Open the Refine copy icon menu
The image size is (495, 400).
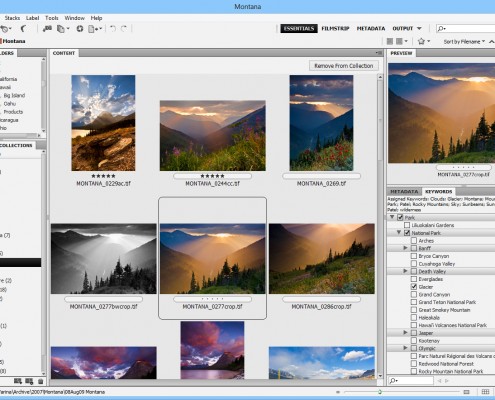(x=63, y=29)
